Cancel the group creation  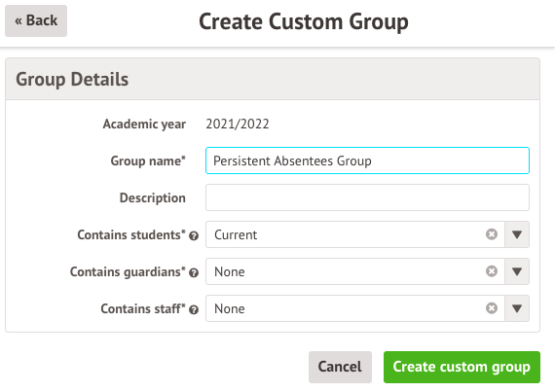[340, 367]
